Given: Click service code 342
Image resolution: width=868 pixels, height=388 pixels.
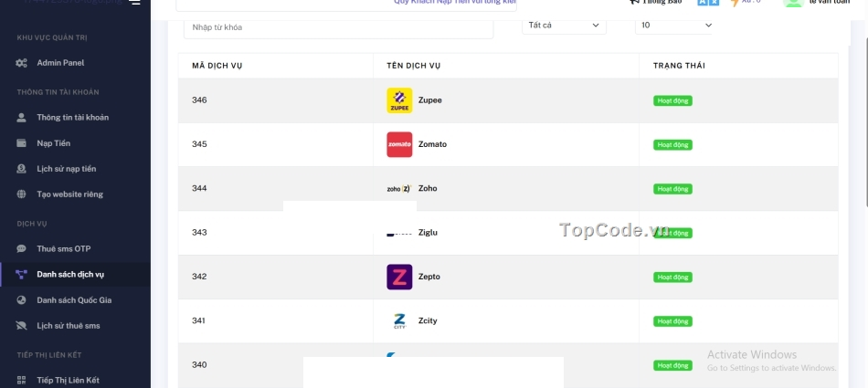Looking at the screenshot, I should pyautogui.click(x=199, y=277).
